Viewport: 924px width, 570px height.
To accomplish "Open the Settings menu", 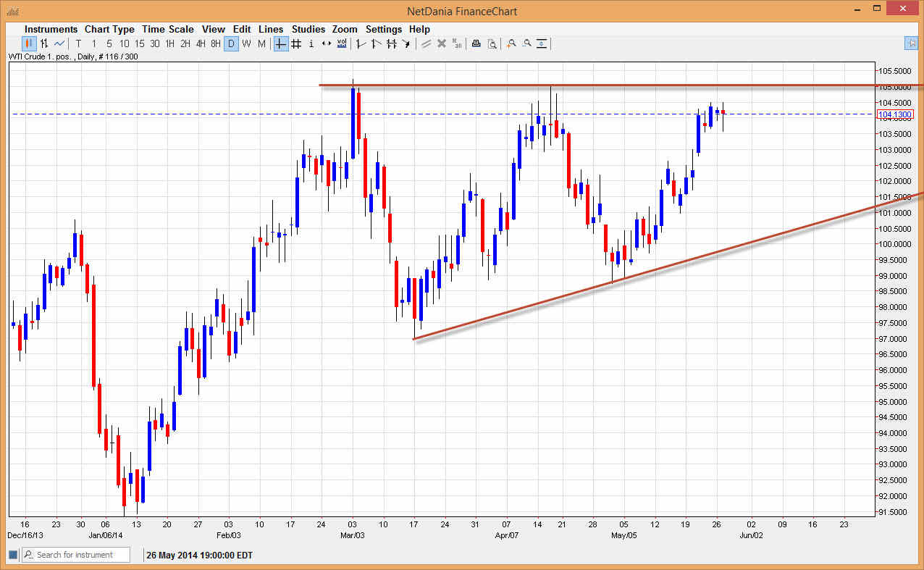I will coord(384,29).
